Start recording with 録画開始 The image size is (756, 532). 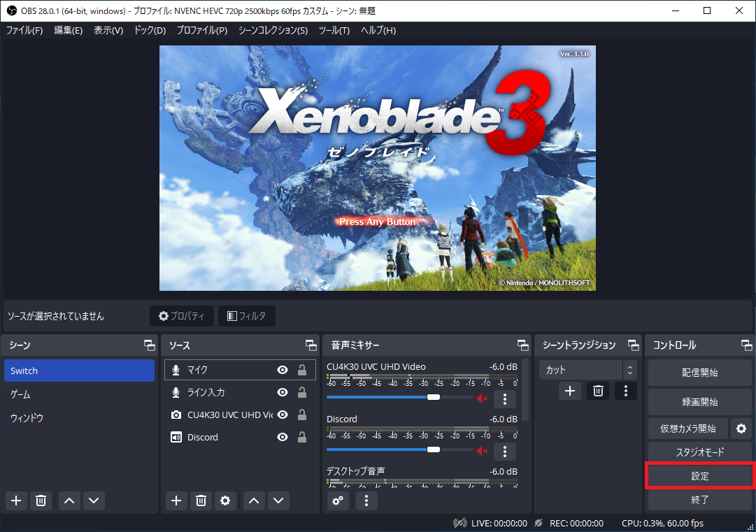pos(699,402)
